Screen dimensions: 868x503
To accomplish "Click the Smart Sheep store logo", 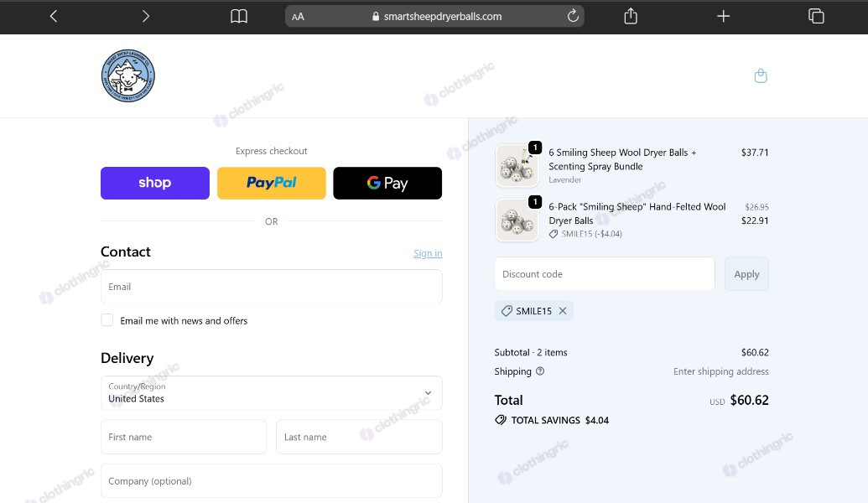I will pyautogui.click(x=127, y=75).
